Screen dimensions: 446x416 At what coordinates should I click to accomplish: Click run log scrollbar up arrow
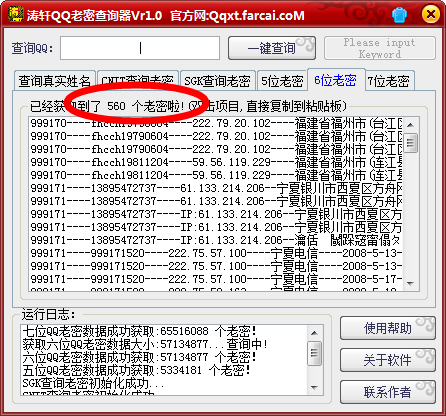pyautogui.click(x=314, y=333)
